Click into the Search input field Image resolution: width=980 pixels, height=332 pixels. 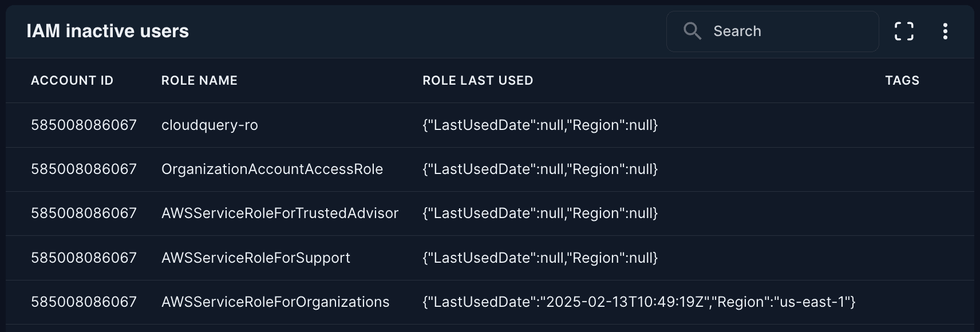pyautogui.click(x=790, y=31)
